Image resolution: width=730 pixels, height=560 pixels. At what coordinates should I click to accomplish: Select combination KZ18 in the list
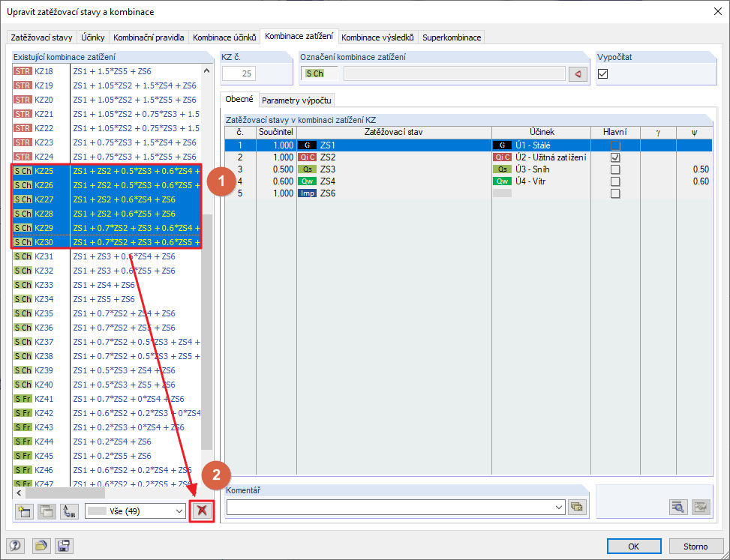[107, 71]
